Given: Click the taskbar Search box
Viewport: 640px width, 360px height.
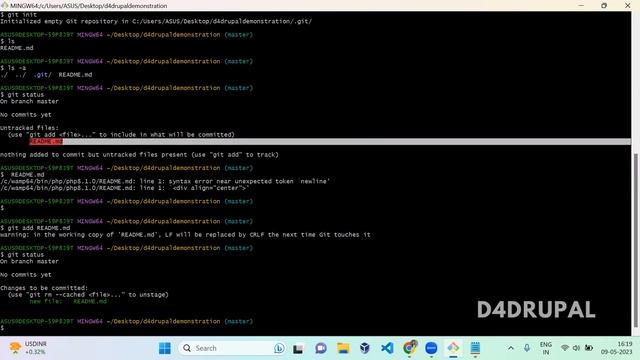Looking at the screenshot, I should (233, 348).
